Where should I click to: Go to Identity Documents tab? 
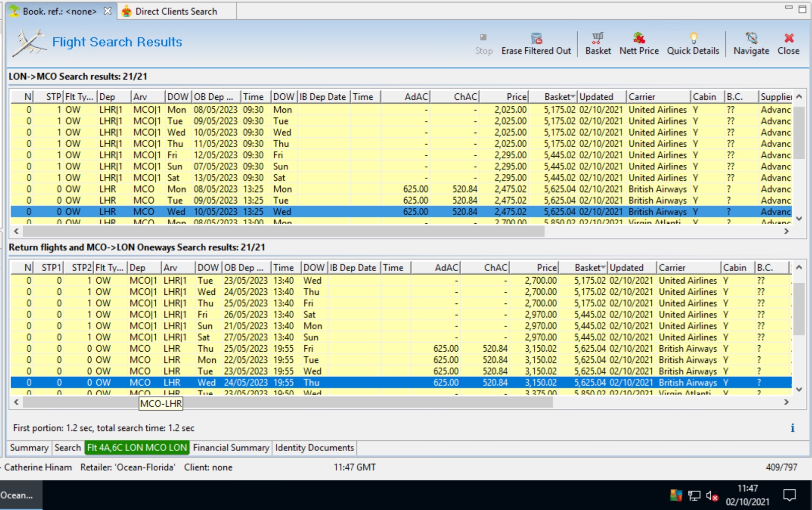point(315,448)
